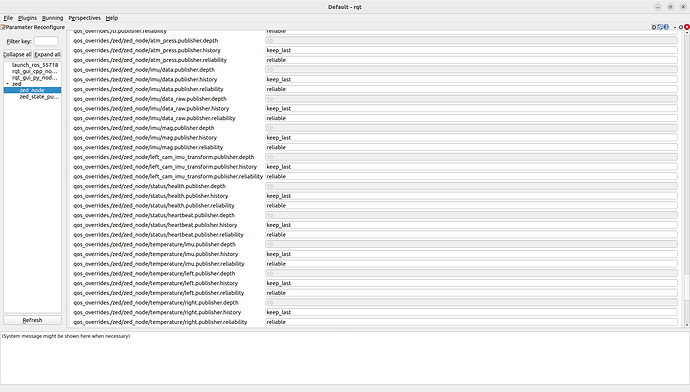The height and width of the screenshot is (392, 690).
Task: Close the plugin with the red icon
Action: tap(687, 27)
